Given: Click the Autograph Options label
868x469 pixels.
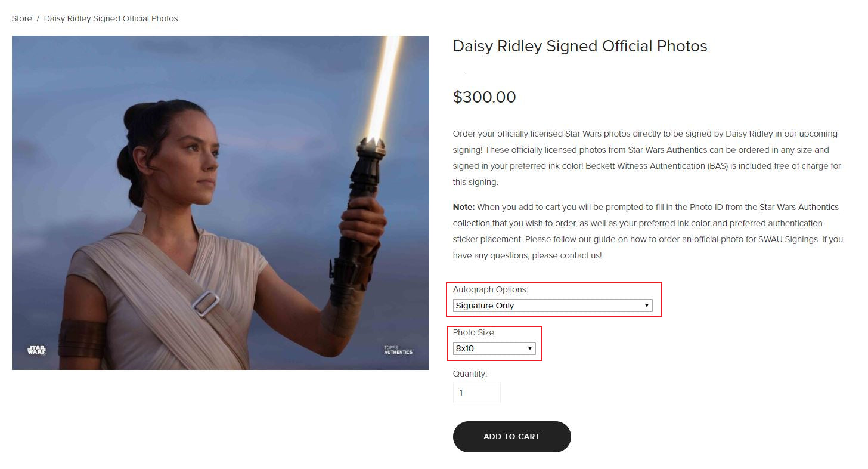Looking at the screenshot, I should [x=490, y=289].
